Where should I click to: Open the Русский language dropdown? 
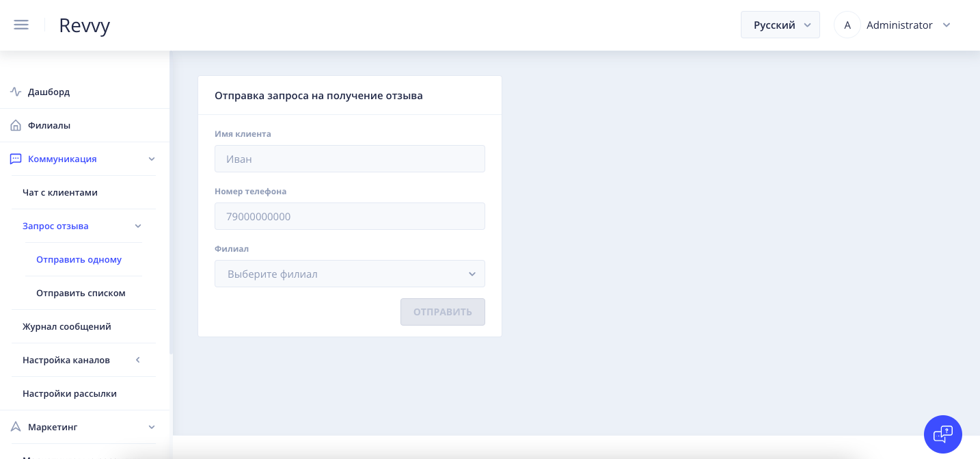780,25
